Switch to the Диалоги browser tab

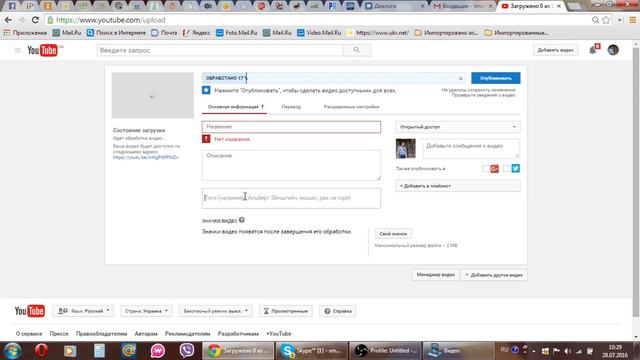(x=394, y=6)
